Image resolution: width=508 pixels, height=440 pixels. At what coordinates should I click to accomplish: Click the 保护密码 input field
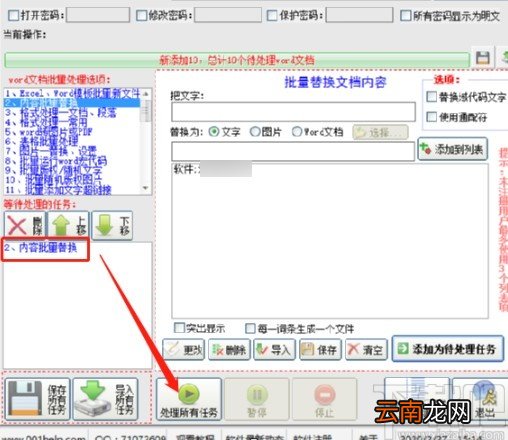[x=359, y=15]
